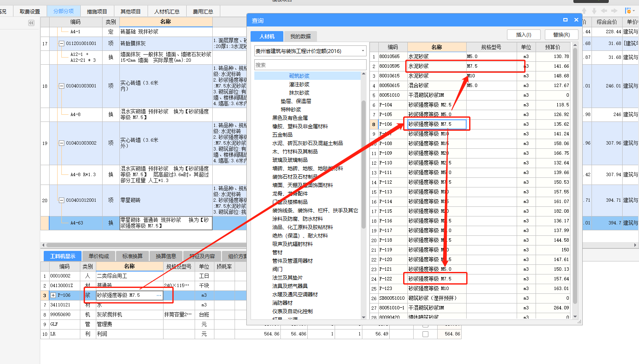Select 玻璃及玻璃制品 in the category tree
The width and height of the screenshot is (639, 364).
[x=290, y=160]
